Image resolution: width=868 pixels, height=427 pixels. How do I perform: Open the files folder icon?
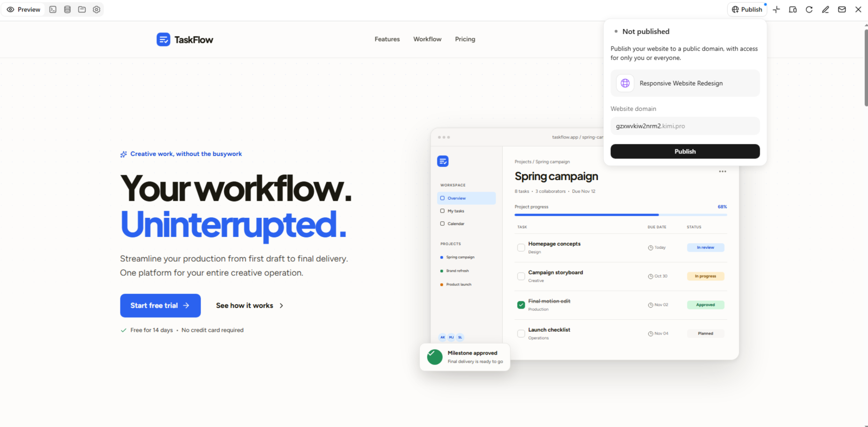82,10
